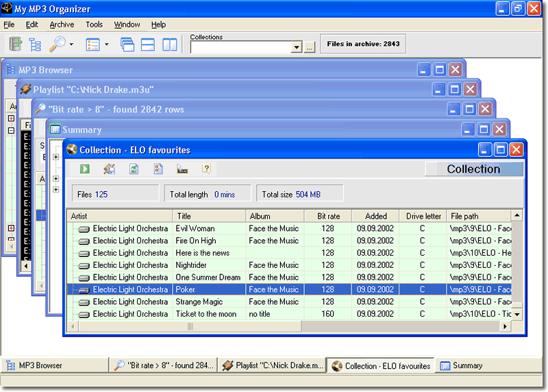Switch to the Bit rate search results tab

click(164, 365)
